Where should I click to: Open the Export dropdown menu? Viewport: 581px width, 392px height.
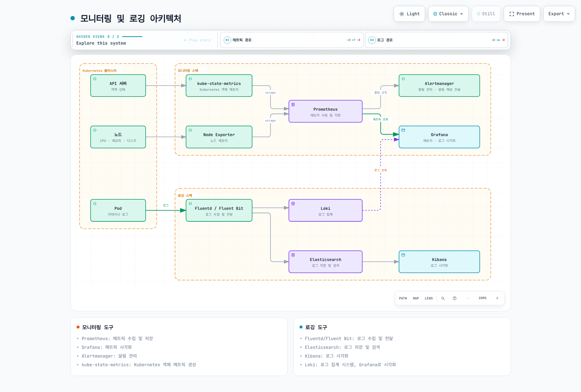tap(559, 14)
